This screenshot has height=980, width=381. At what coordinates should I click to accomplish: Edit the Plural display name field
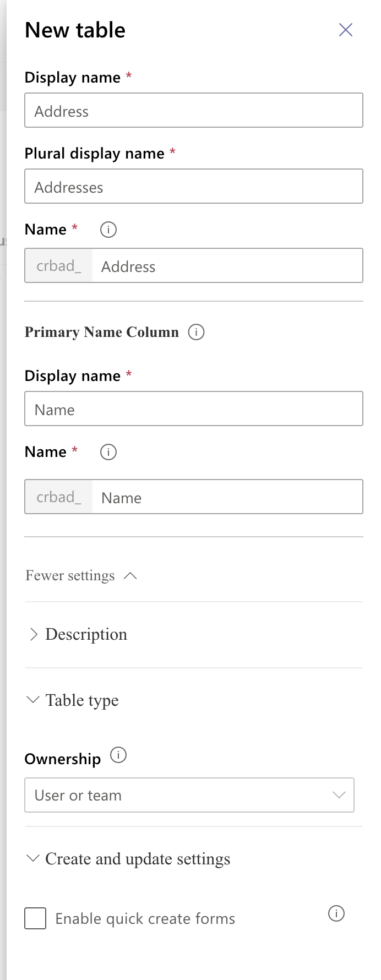pyautogui.click(x=194, y=186)
